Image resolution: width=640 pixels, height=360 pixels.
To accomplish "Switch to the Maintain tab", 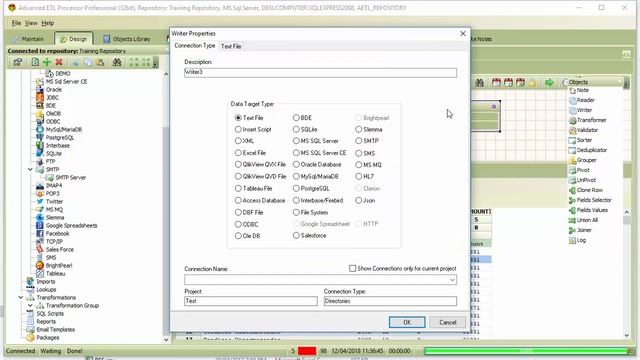I will (29, 39).
